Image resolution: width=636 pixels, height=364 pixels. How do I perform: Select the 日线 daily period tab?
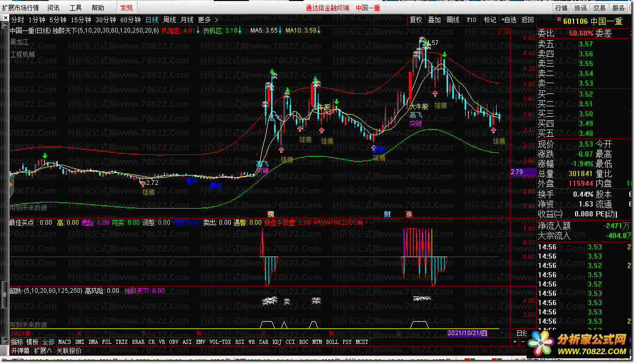point(152,20)
